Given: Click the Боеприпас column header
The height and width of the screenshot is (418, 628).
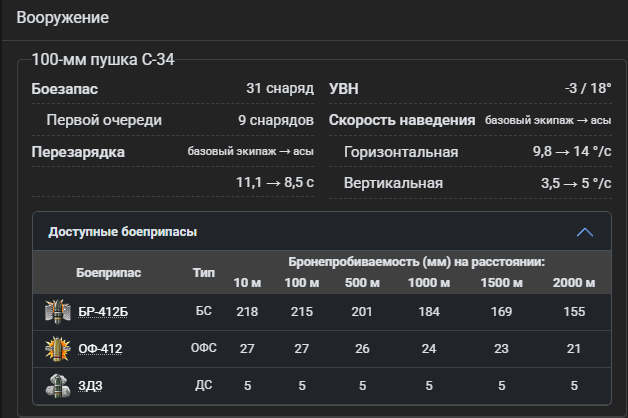Looking at the screenshot, I should click(x=109, y=273).
